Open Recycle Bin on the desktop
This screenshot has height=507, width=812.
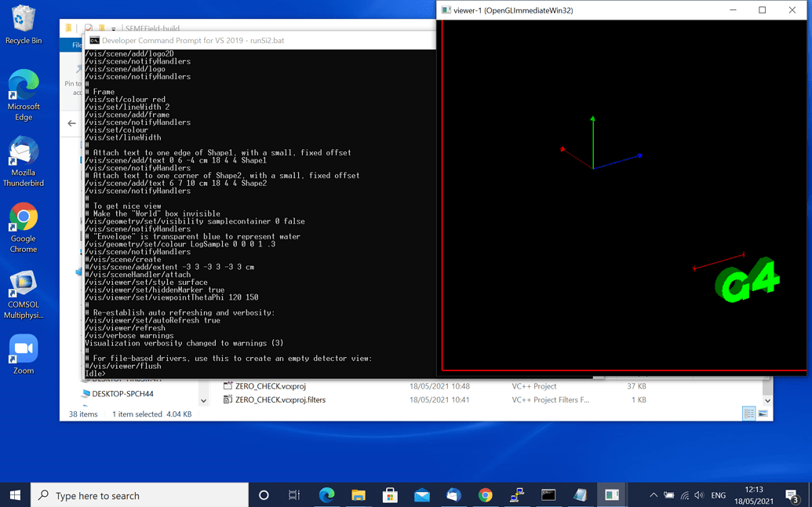coord(22,20)
